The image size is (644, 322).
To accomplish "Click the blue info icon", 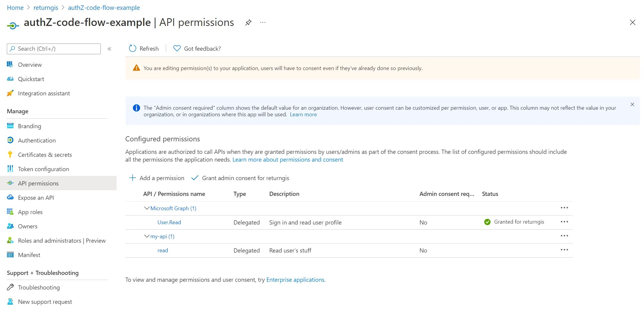I will [136, 108].
